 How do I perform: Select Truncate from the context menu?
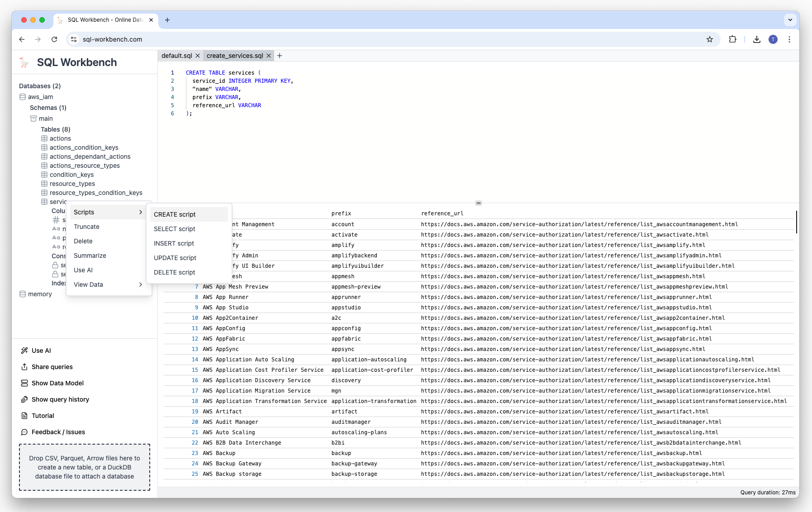coord(87,227)
